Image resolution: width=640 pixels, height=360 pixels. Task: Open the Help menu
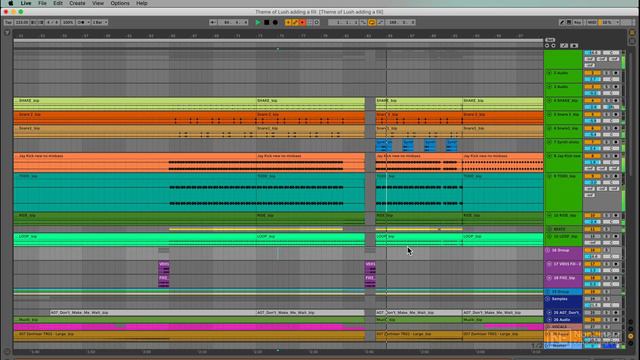tap(142, 3)
